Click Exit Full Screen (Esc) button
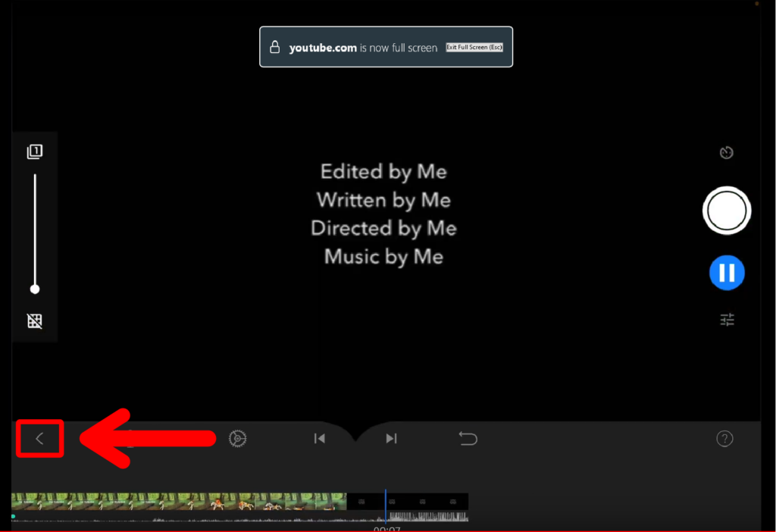 [474, 47]
